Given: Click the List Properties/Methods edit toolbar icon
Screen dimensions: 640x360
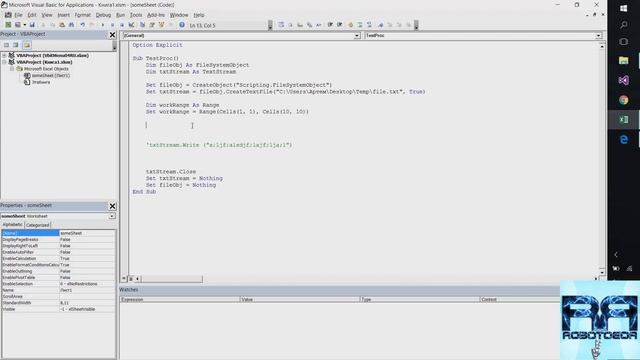Looking at the screenshot, I should [281, 25].
